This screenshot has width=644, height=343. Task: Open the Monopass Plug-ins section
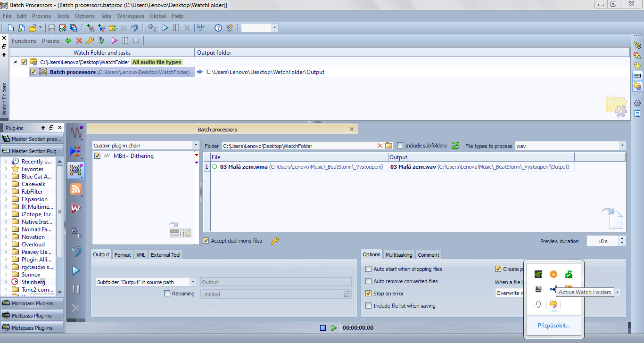tap(32, 303)
